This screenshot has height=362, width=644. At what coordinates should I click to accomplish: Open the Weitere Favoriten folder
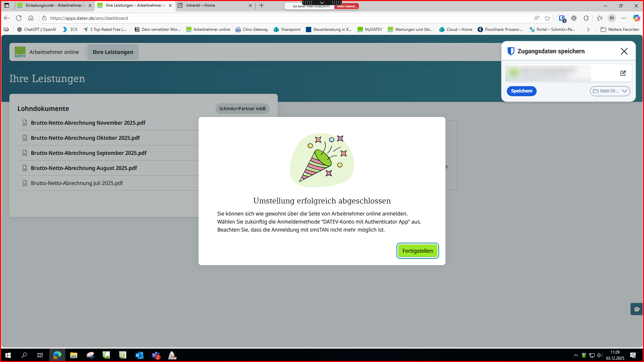(620, 29)
